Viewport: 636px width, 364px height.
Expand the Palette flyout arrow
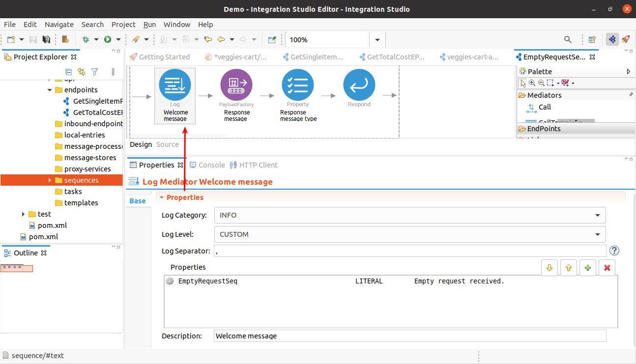[629, 72]
